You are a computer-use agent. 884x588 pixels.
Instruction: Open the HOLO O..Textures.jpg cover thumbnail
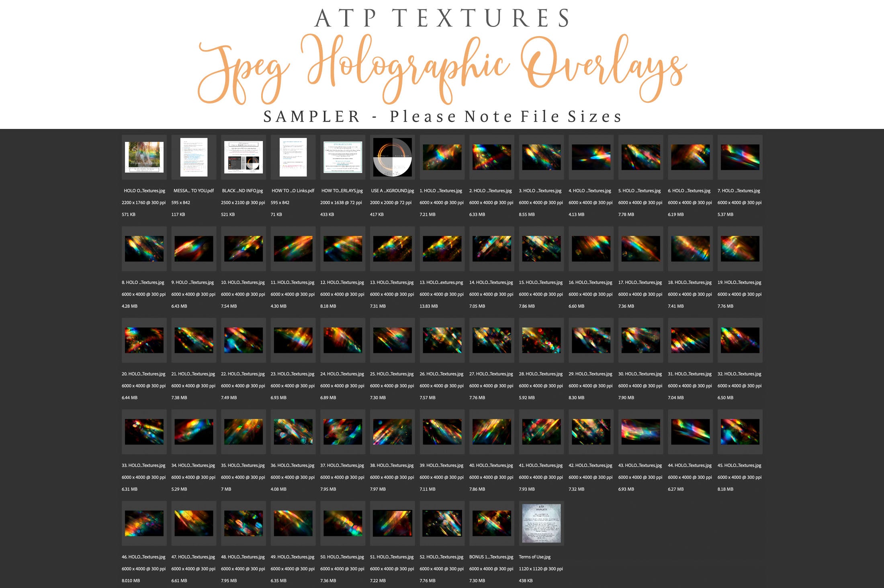[x=144, y=157]
